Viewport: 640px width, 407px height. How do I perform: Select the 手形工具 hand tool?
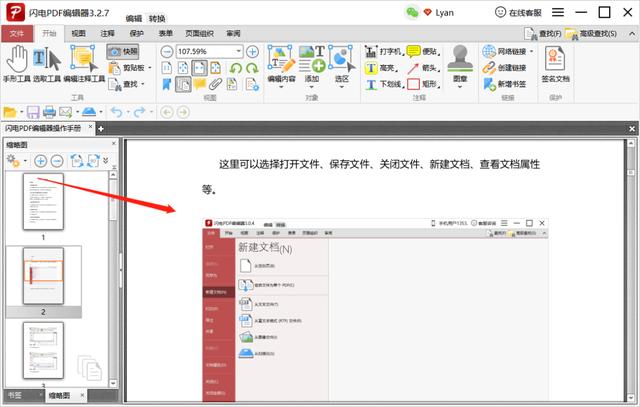click(x=17, y=64)
